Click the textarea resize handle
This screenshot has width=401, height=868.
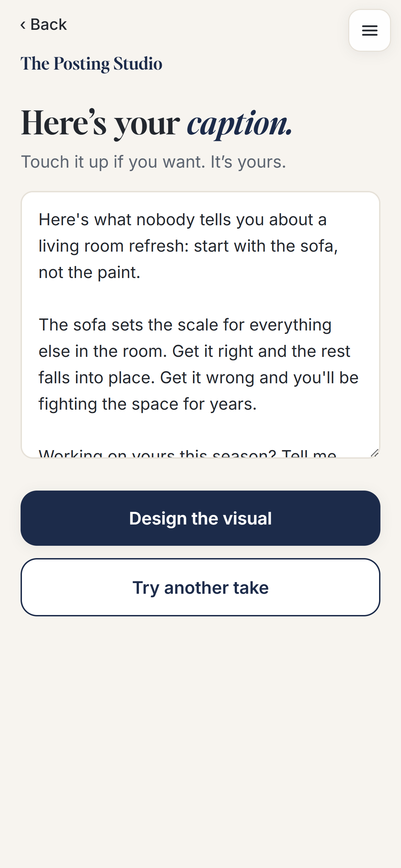pyautogui.click(x=375, y=453)
